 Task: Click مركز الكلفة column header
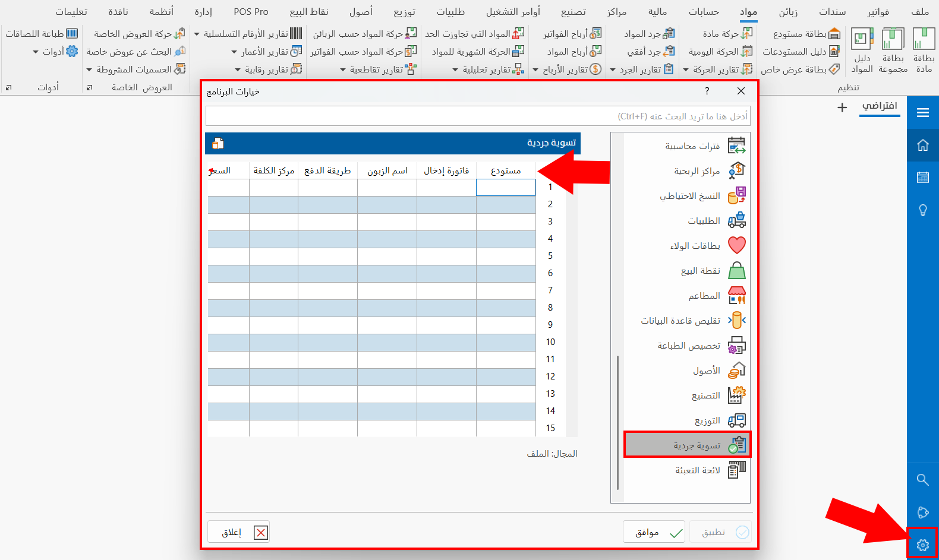coord(273,170)
